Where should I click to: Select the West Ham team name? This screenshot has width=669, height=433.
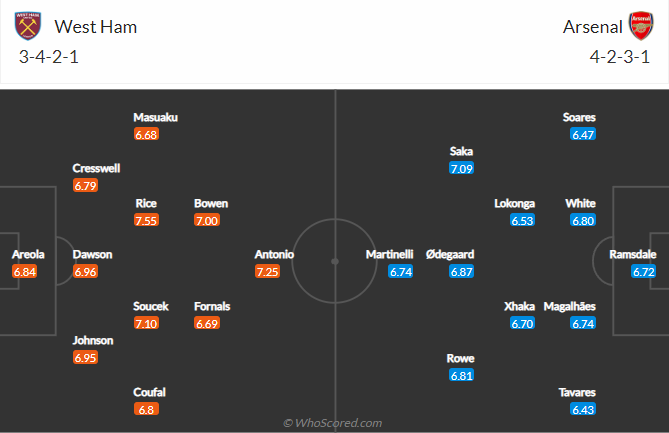pos(97,27)
